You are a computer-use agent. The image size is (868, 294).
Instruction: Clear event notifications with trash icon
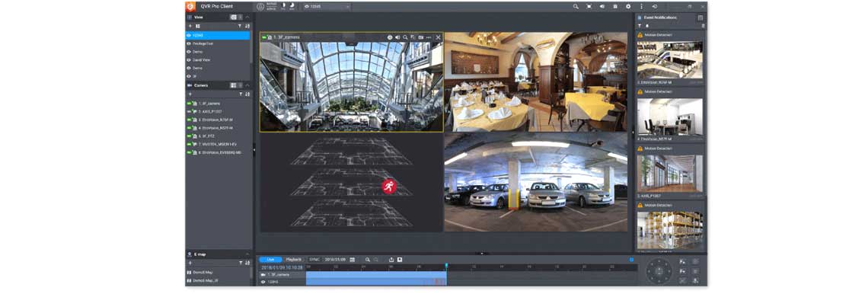(703, 26)
